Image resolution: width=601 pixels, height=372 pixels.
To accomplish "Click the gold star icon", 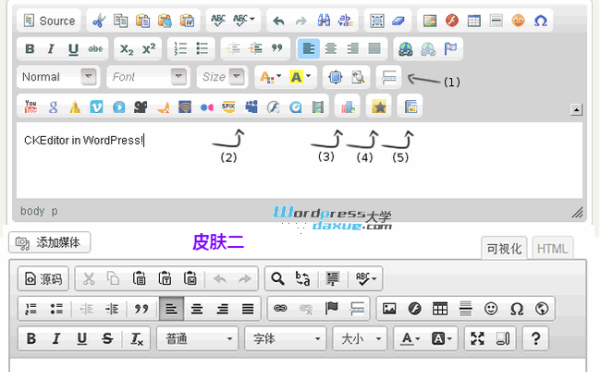I will coord(379,107).
